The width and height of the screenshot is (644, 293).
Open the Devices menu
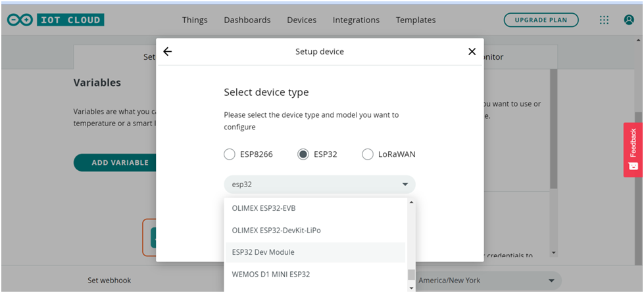tap(301, 20)
